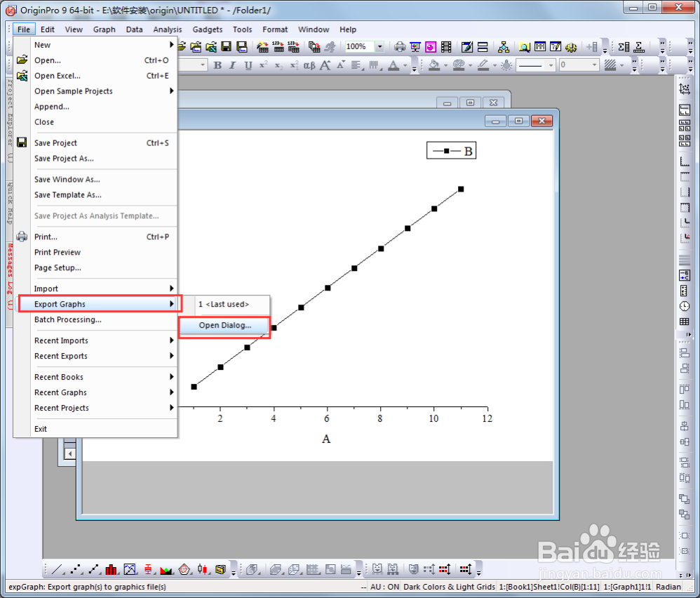Image resolution: width=700 pixels, height=598 pixels.
Task: Click the network hierarchy diagram icon
Action: tap(504, 46)
